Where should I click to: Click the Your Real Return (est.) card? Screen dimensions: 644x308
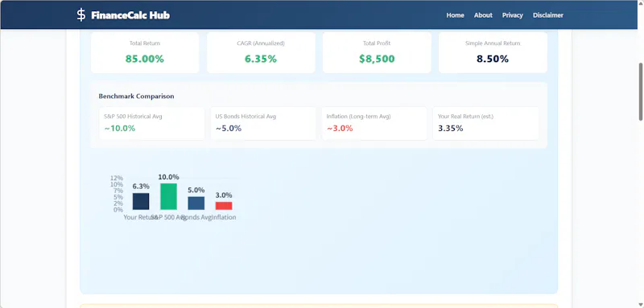(x=485, y=124)
